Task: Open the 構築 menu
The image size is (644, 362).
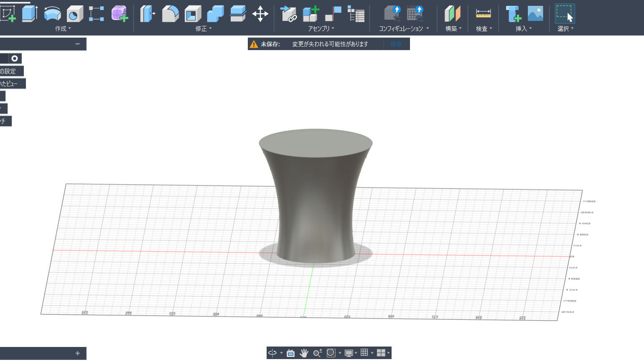Action: [x=453, y=28]
